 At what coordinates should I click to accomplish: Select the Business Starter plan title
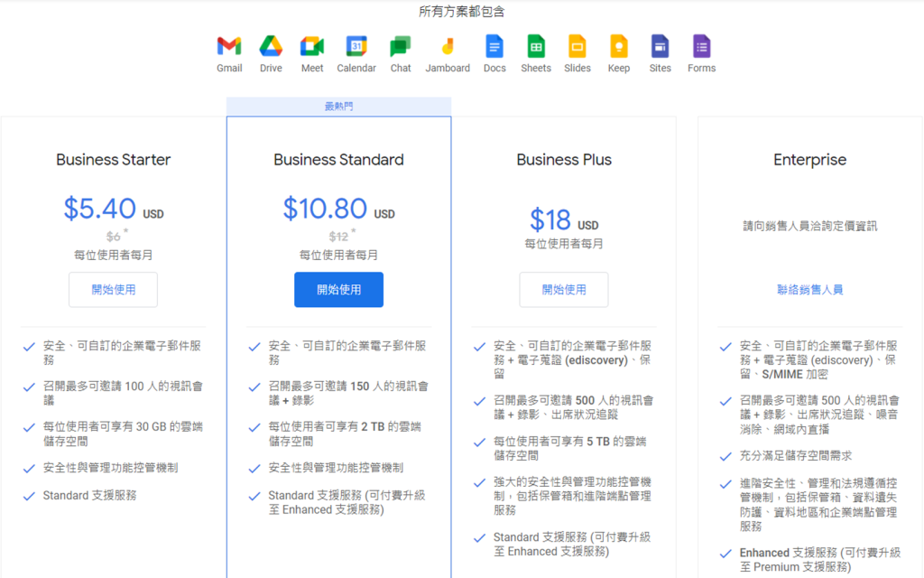click(x=113, y=160)
